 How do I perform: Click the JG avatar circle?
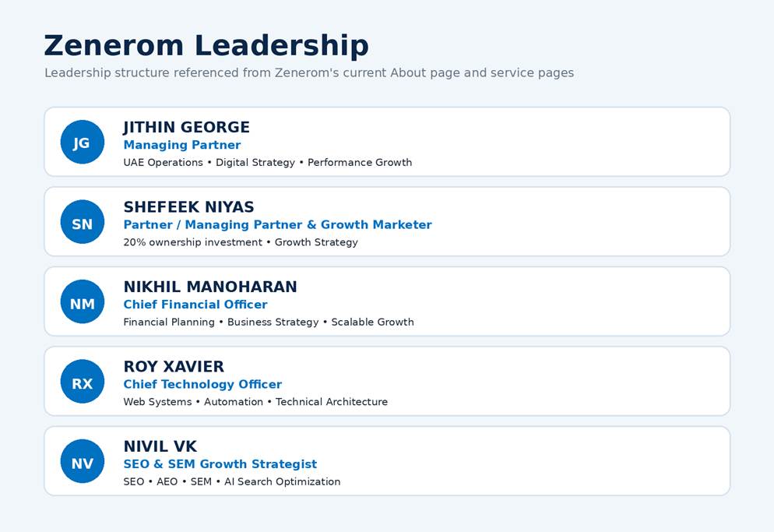pos(83,143)
